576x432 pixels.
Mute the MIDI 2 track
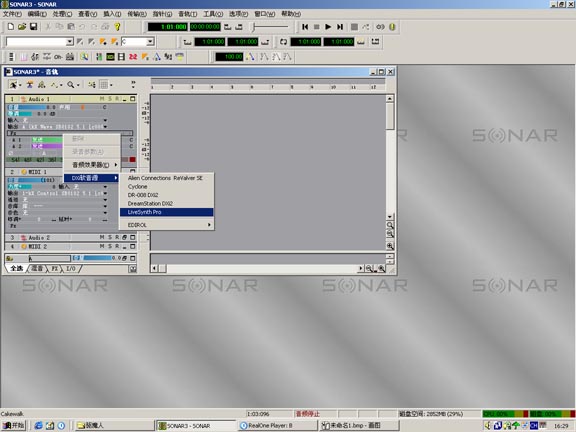click(102, 246)
